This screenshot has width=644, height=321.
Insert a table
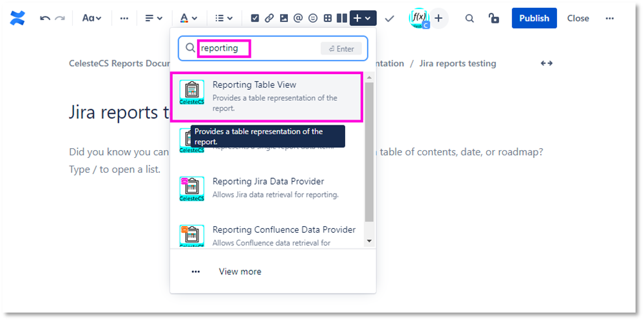pyautogui.click(x=328, y=18)
